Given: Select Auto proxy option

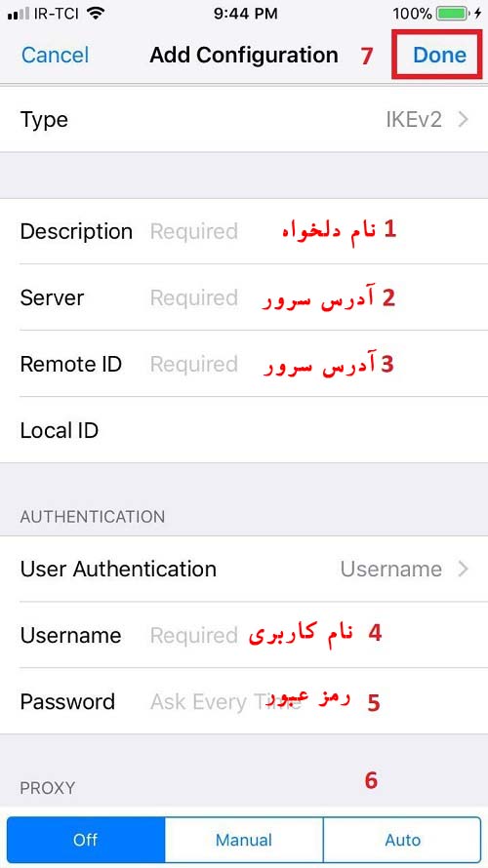Looking at the screenshot, I should (402, 840).
